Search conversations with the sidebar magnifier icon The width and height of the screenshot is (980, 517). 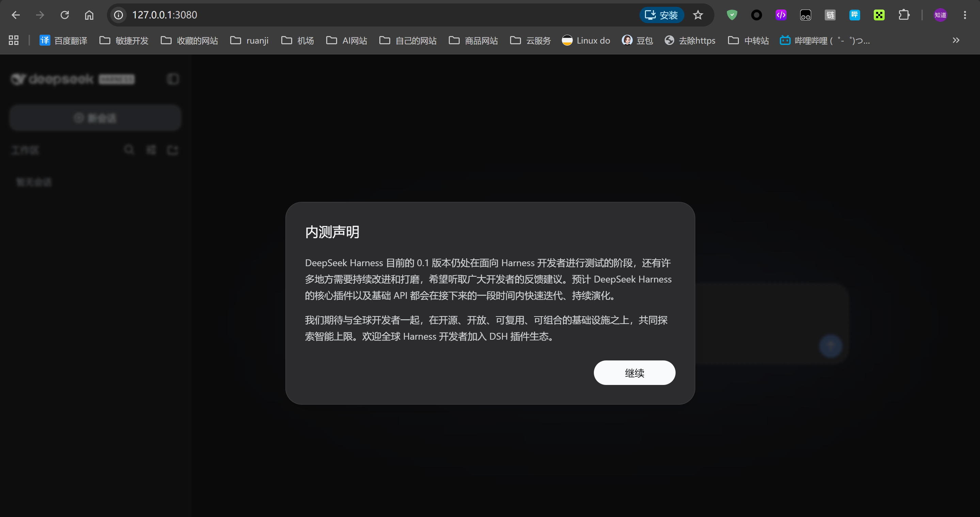[x=129, y=150]
